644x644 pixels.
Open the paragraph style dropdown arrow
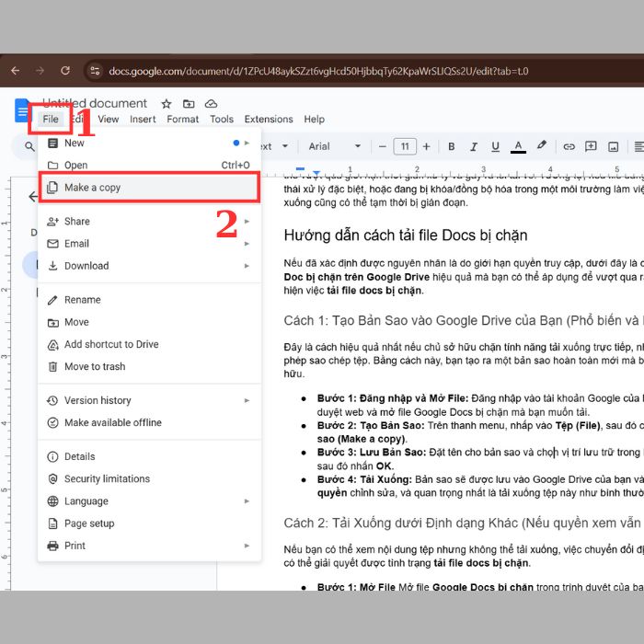tap(284, 146)
